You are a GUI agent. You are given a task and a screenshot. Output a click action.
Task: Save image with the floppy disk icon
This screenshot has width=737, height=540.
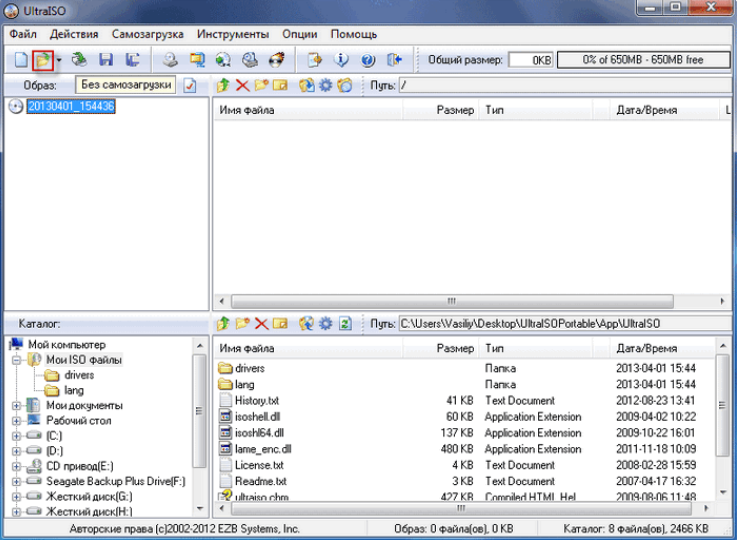[x=106, y=60]
